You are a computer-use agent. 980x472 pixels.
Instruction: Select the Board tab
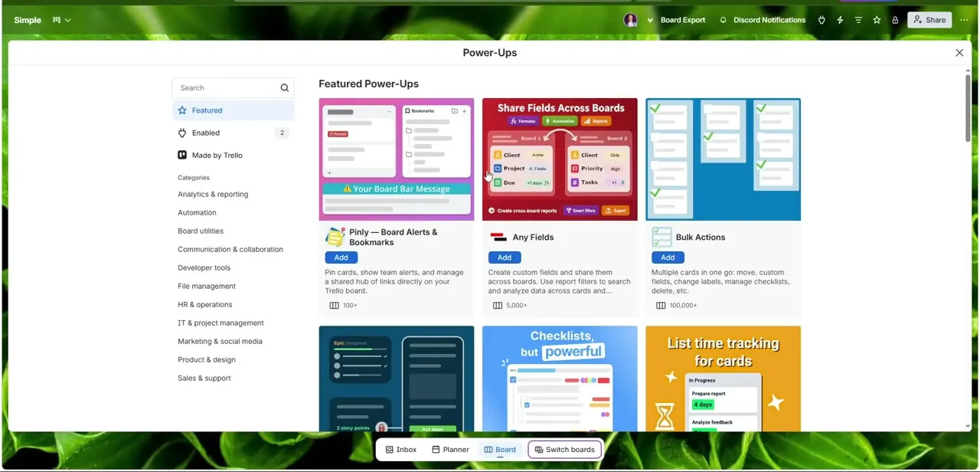click(500, 450)
